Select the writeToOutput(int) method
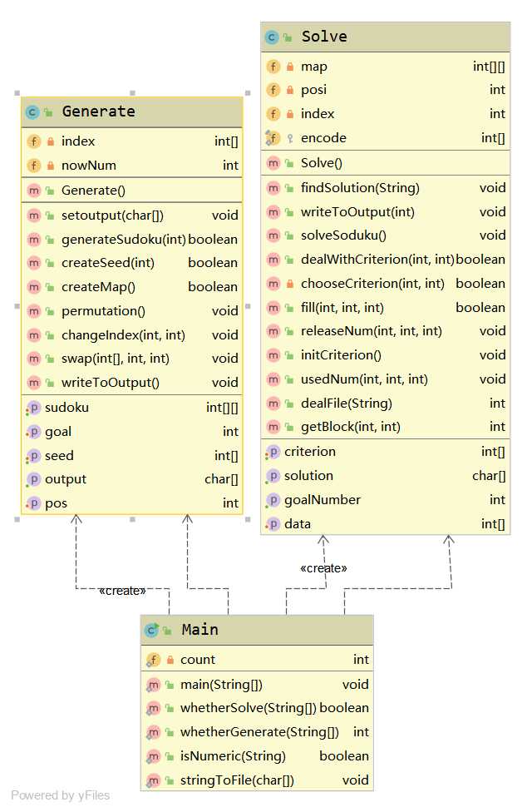 (x=386, y=212)
